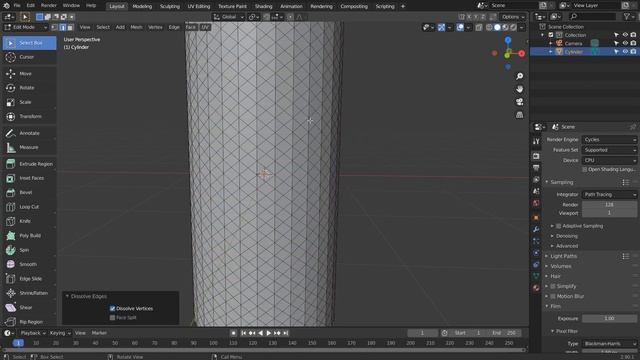This screenshot has height=360, width=640.
Task: Open the Shading workspace tab
Action: point(263,6)
